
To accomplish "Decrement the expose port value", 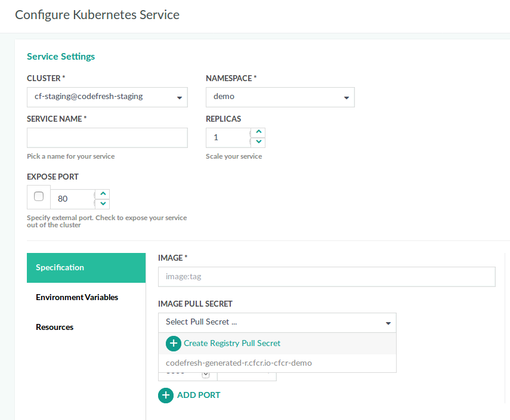I will point(103,203).
